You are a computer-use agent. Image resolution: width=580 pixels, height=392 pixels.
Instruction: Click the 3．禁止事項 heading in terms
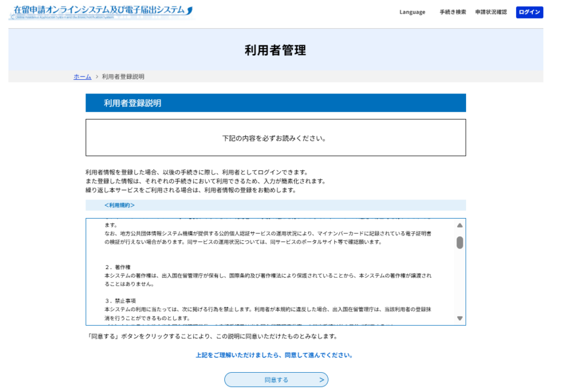(120, 301)
